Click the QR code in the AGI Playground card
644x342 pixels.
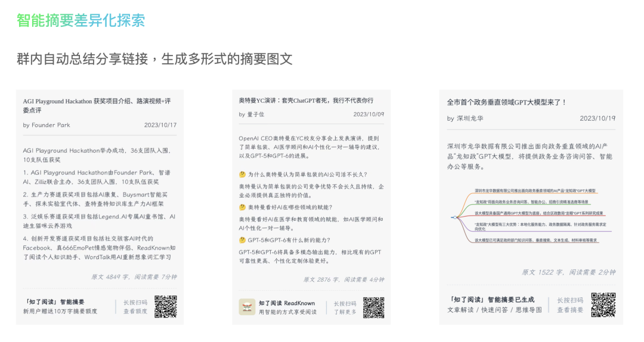click(x=166, y=306)
